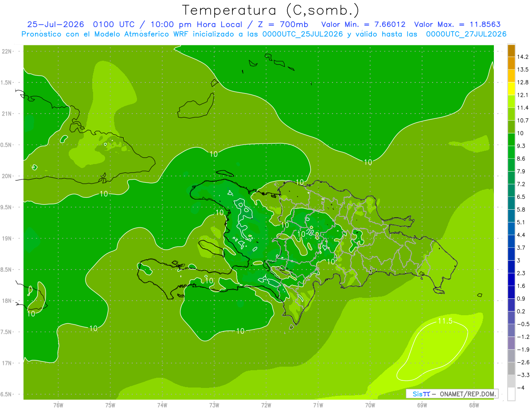Click the title "Temperatura (C,somb.)"
Screen dimensions: 532x411
[271, 10]
